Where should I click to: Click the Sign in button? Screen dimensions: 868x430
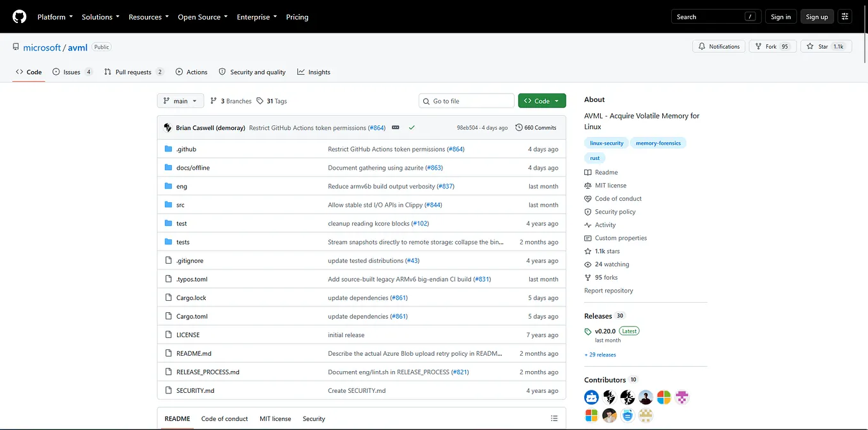point(780,17)
